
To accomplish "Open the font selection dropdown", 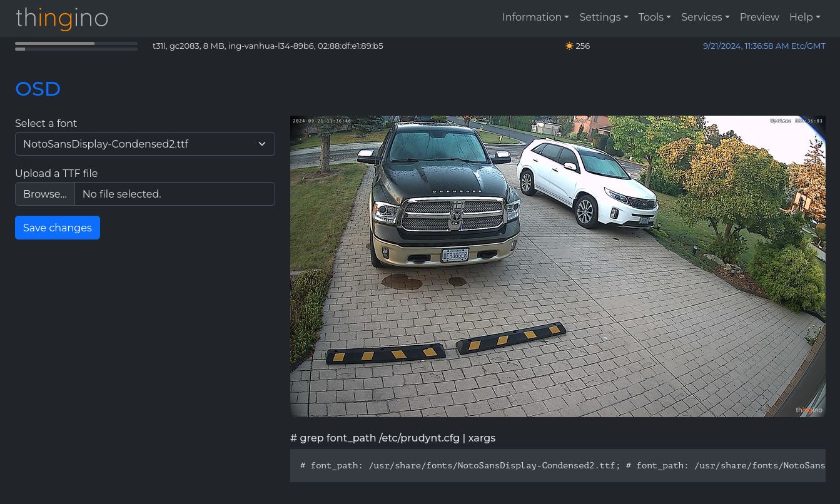I will [x=145, y=144].
